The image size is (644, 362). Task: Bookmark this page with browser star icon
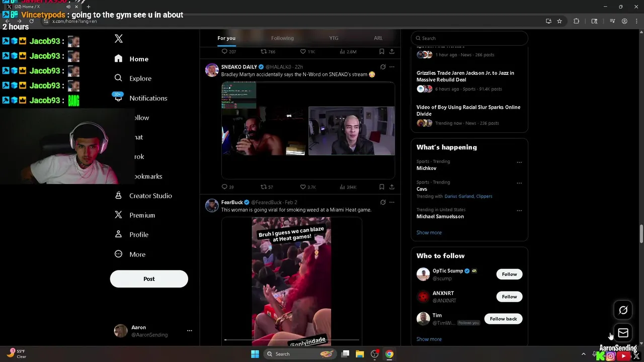pyautogui.click(x=559, y=21)
